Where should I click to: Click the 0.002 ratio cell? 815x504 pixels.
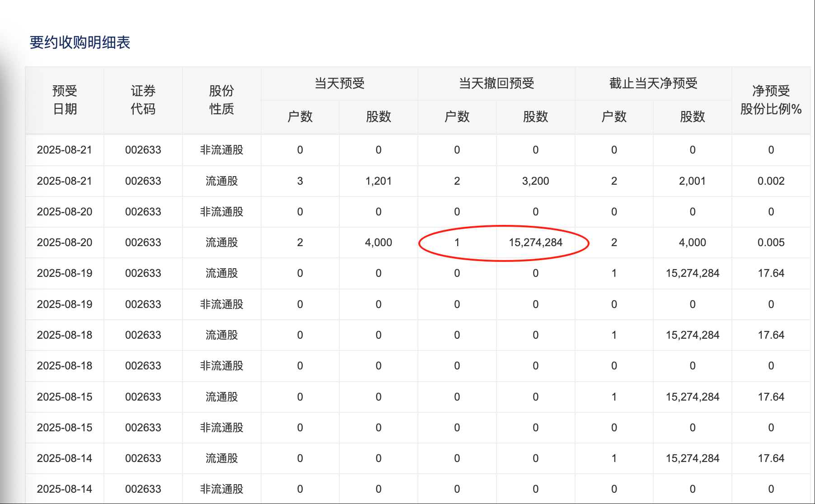pos(771,181)
